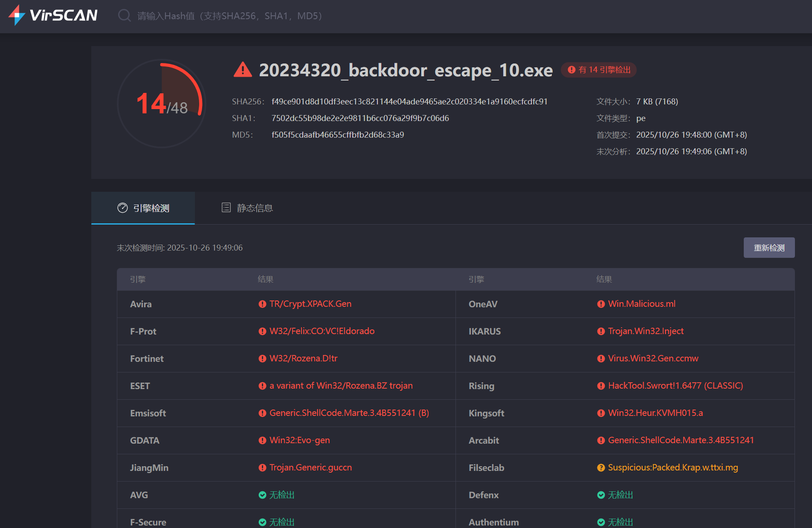Click green check icon in F-Secure row

tap(262, 522)
